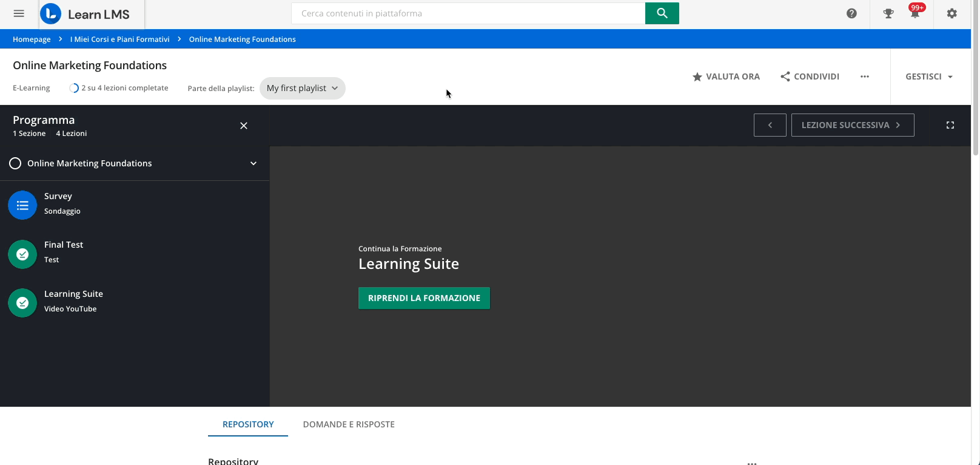Click the course title 'Online Marketing Foundations'
The image size is (980, 465).
[90, 66]
